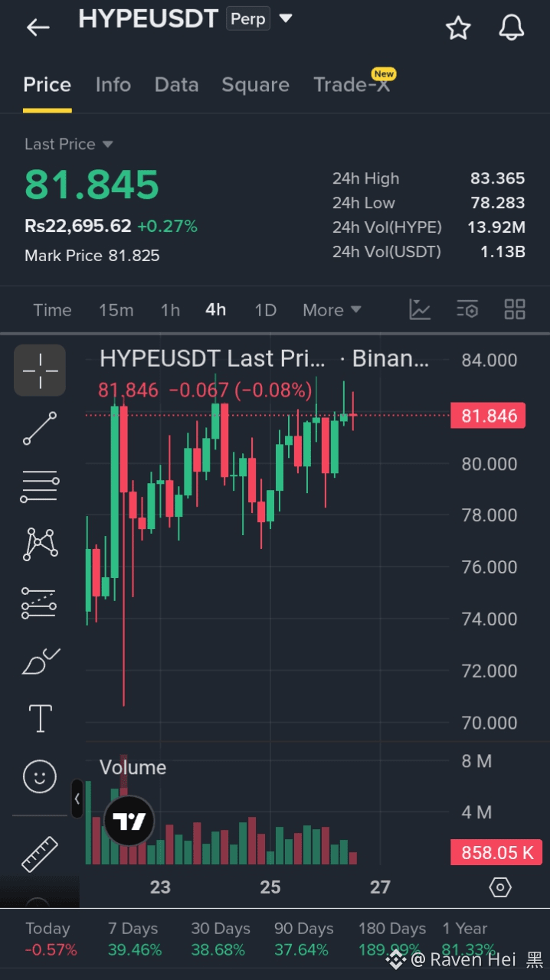Select the forecast projection lines tool
Image resolution: width=550 pixels, height=980 pixels.
pos(40,603)
